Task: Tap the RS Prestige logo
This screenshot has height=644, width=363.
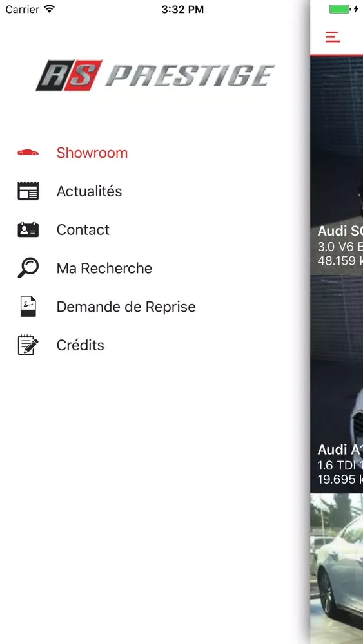Action: point(155,75)
